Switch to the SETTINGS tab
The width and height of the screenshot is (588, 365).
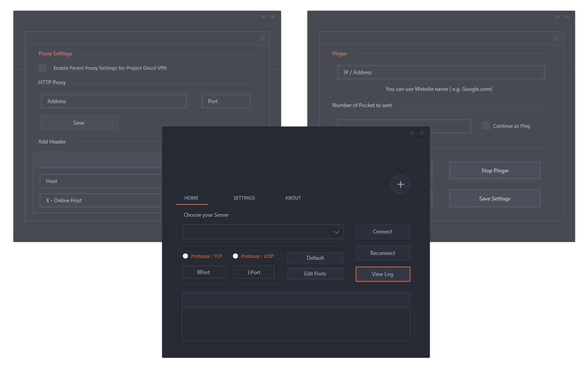(x=244, y=198)
